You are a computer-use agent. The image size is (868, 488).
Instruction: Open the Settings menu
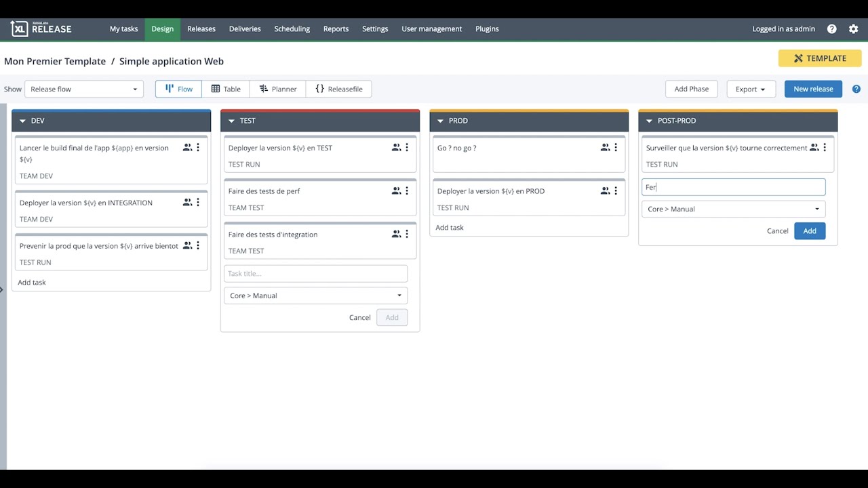(x=375, y=29)
